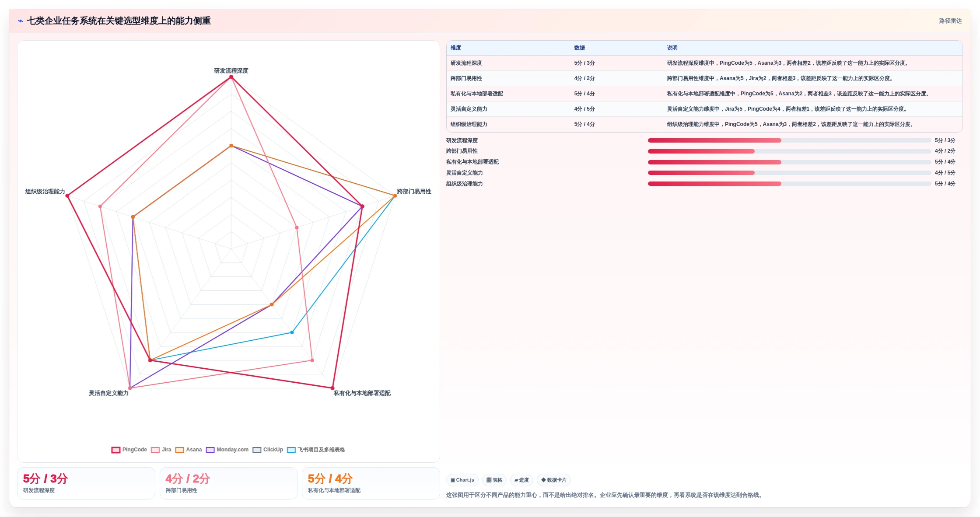Screen dimensions: 980x517
Task: Toggle PingCode series in the legend
Action: coord(129,450)
